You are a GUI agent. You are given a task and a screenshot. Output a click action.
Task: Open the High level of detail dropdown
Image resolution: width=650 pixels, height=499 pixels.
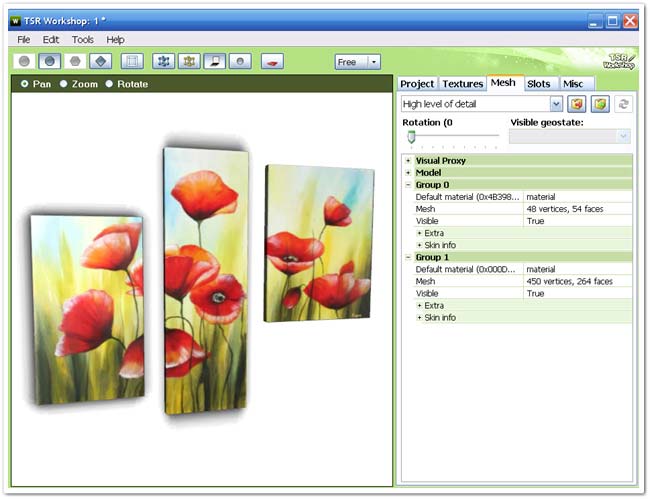pyautogui.click(x=556, y=104)
